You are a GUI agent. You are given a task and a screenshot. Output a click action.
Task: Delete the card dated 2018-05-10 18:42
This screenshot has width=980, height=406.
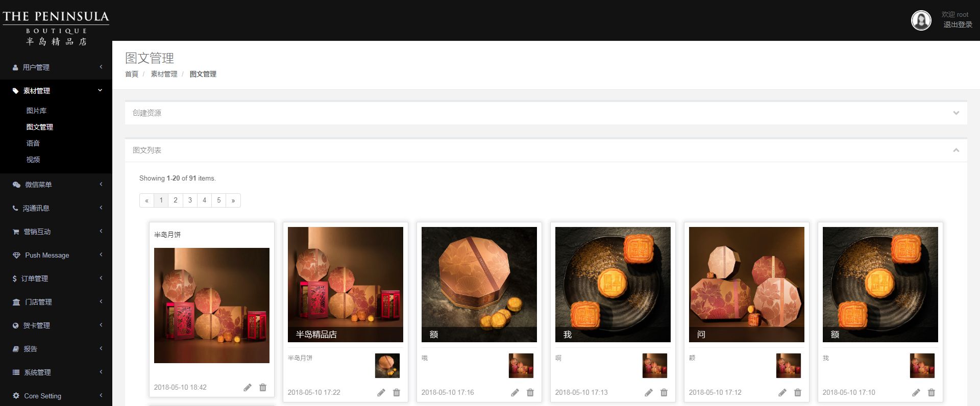click(263, 388)
